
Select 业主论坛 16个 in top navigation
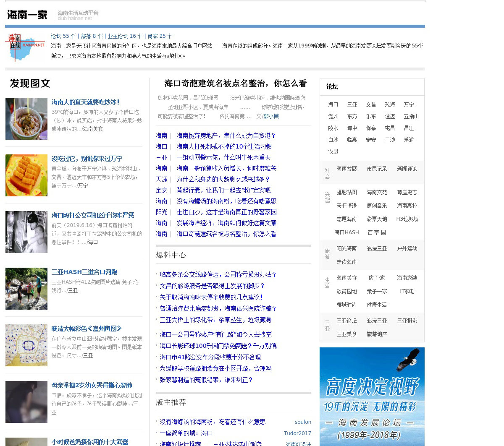(125, 36)
